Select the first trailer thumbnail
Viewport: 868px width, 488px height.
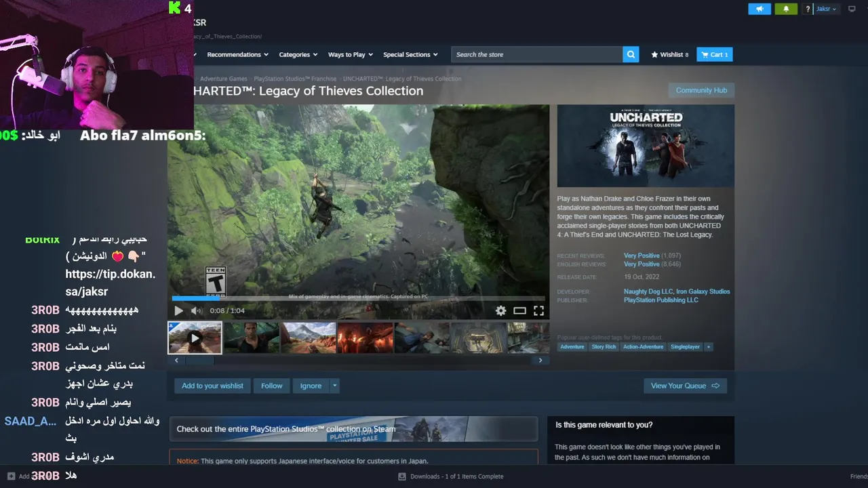click(195, 338)
